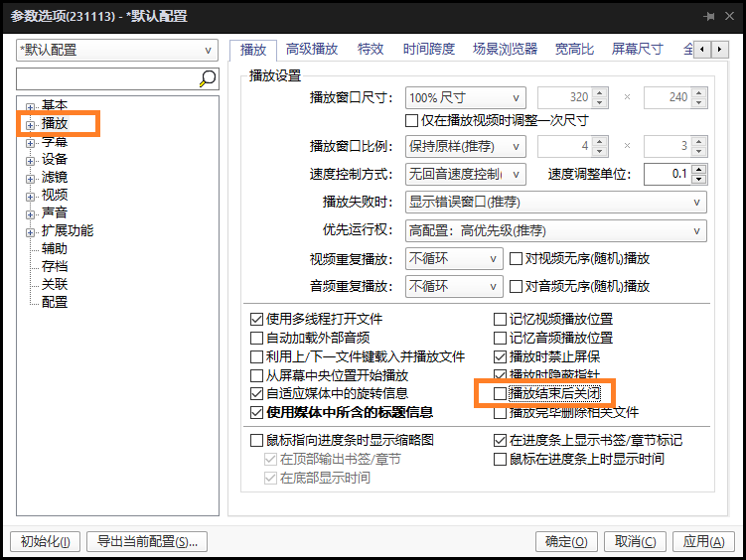Open 速度控制方式 dropdown

click(x=465, y=175)
